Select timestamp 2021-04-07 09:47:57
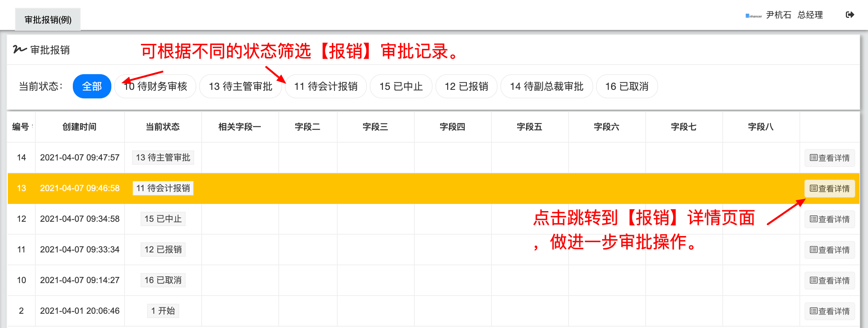This screenshot has height=328, width=868. [80, 158]
